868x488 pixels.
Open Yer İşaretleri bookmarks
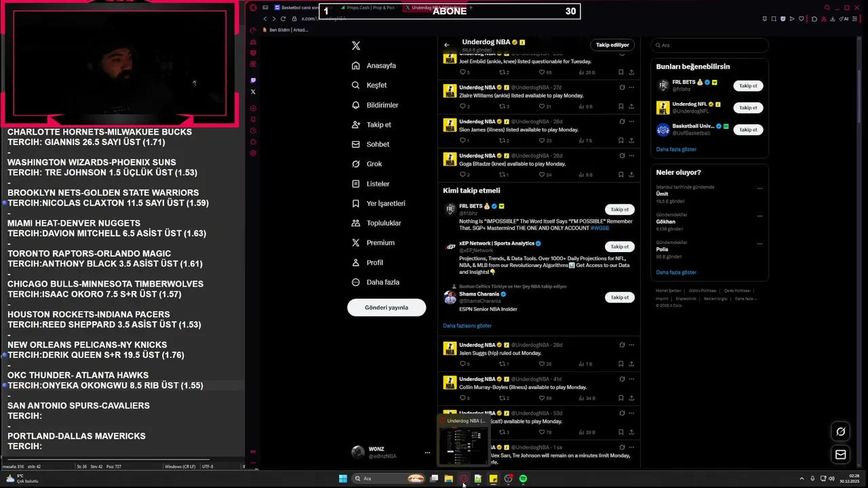[x=378, y=203]
